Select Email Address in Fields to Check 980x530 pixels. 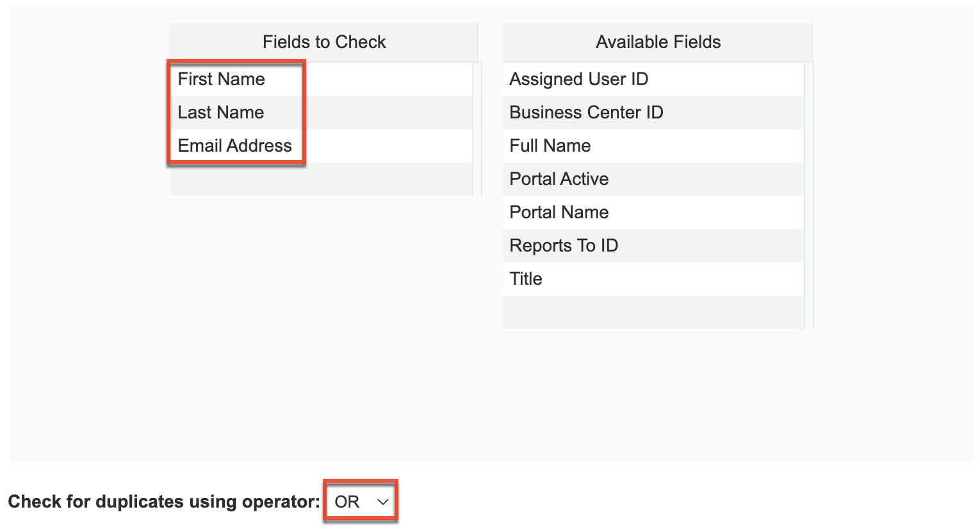[234, 145]
